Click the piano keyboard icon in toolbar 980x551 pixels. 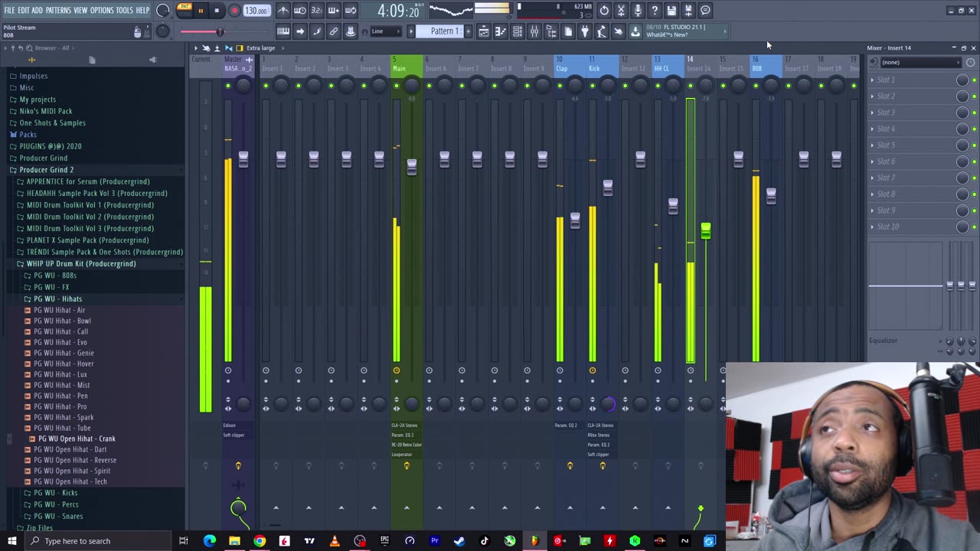(283, 31)
